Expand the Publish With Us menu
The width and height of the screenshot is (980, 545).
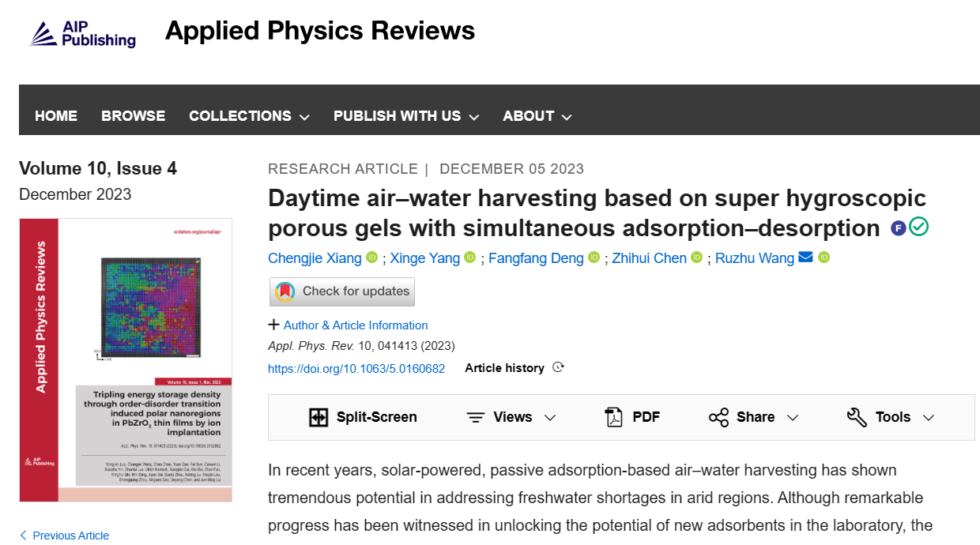pyautogui.click(x=406, y=116)
